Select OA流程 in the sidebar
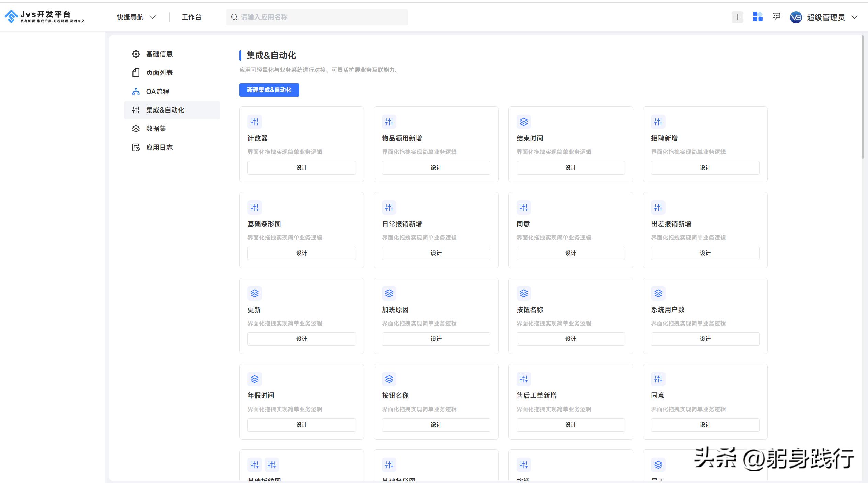868x483 pixels. coord(158,92)
